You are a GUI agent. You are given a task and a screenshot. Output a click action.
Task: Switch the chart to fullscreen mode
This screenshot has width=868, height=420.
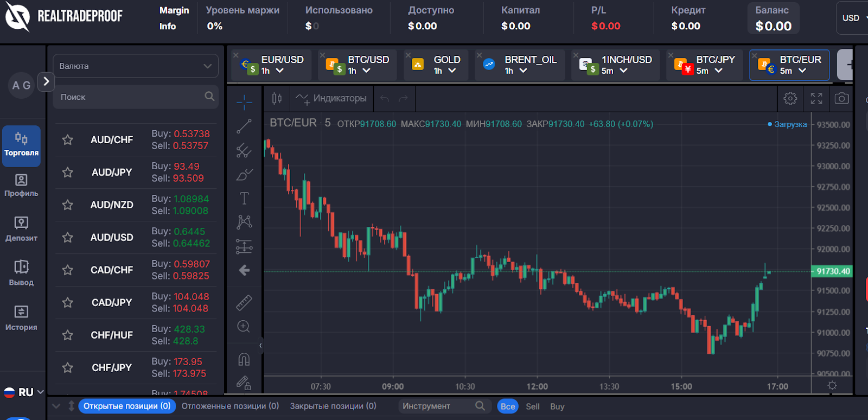coord(816,98)
